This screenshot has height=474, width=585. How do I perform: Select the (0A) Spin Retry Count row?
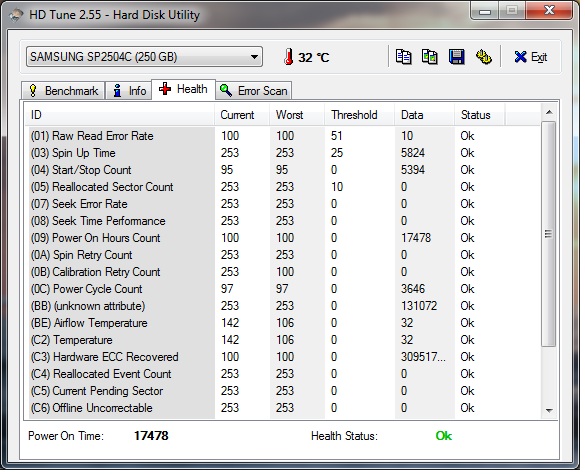pyautogui.click(x=284, y=255)
